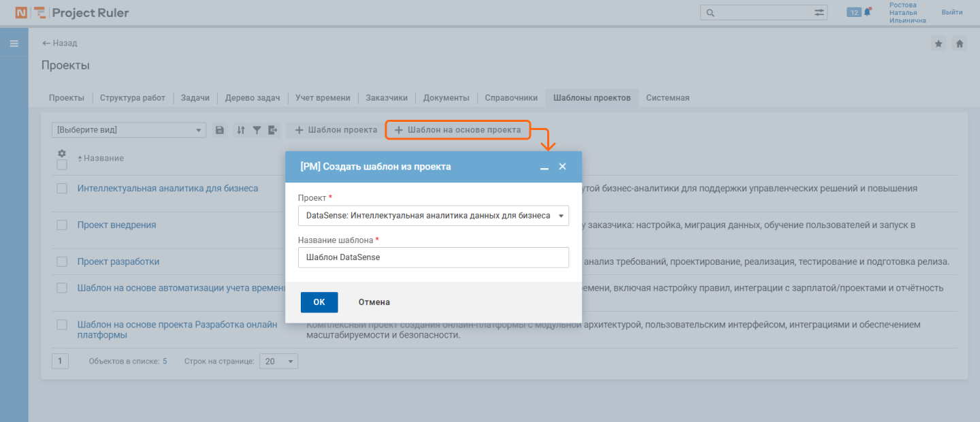This screenshot has height=422, width=980.
Task: Toggle the select-all checkbox in header
Action: pyautogui.click(x=62, y=165)
